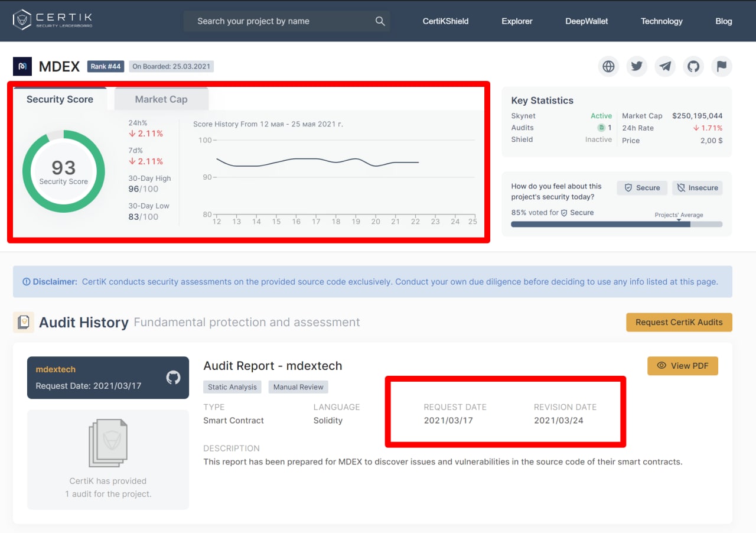
Task: Click the Disclaimer info icon
Action: click(26, 282)
